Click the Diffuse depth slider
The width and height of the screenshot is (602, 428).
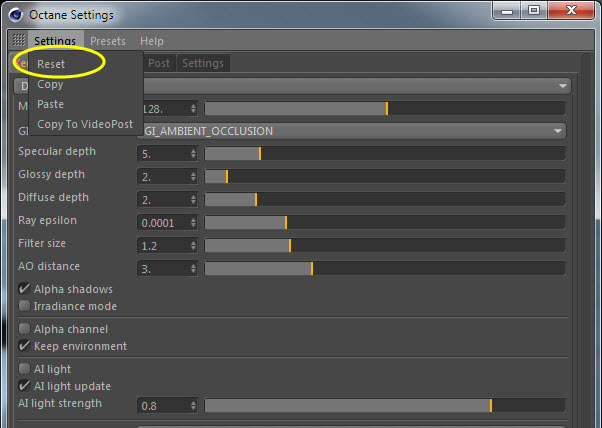pos(385,200)
